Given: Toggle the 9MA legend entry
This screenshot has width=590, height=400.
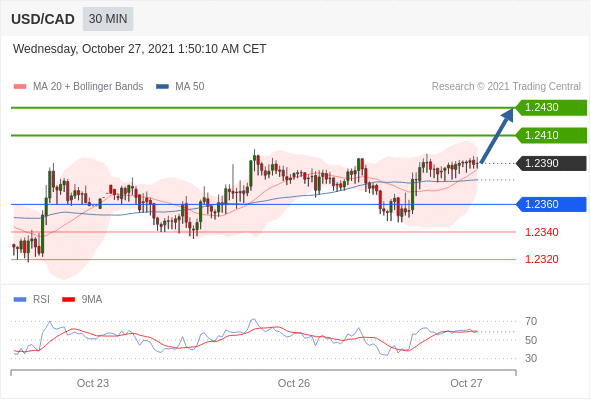Looking at the screenshot, I should (82, 300).
